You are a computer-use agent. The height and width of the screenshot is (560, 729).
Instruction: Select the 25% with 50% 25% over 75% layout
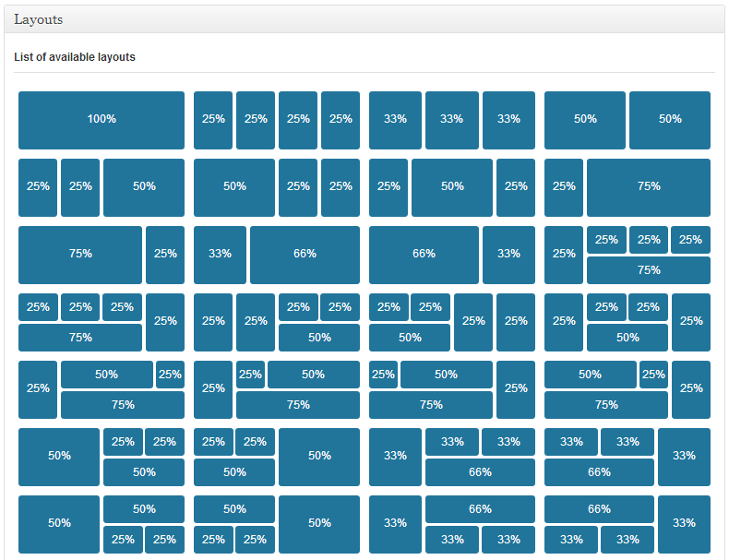102,389
